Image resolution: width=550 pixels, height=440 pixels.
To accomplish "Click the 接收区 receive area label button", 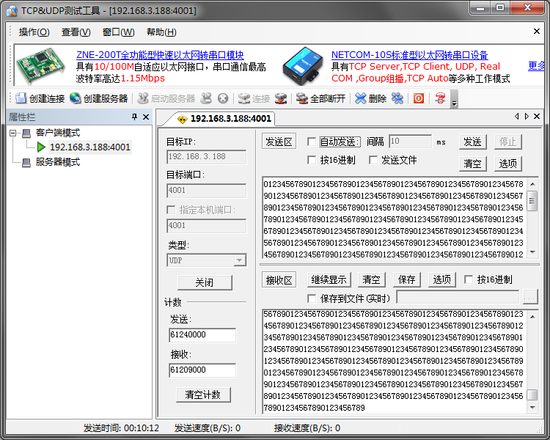I will pyautogui.click(x=279, y=280).
